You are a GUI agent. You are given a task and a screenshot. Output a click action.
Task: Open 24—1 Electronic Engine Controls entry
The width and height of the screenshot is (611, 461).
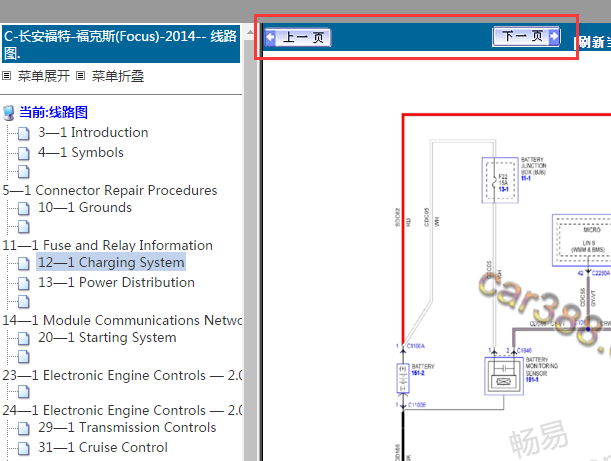tap(122, 410)
